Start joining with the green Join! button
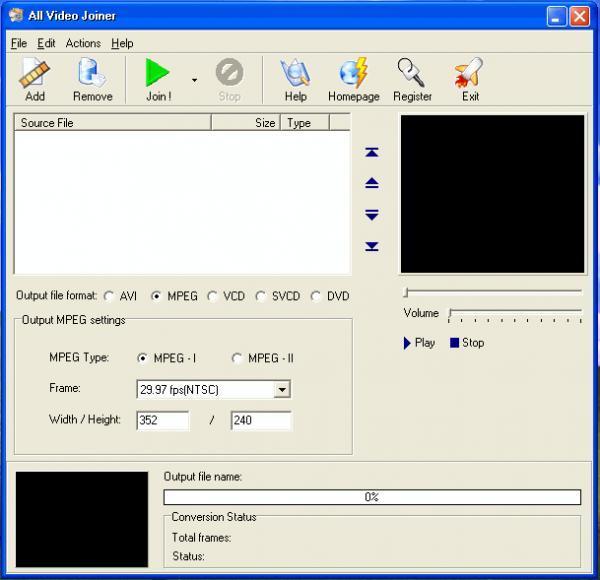This screenshot has height=580, width=600. click(x=158, y=80)
